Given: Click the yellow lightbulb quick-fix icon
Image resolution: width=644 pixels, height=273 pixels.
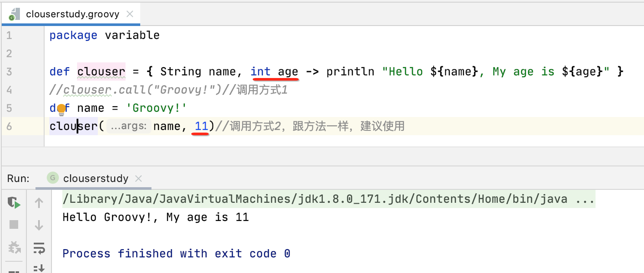Looking at the screenshot, I should 61,108.
